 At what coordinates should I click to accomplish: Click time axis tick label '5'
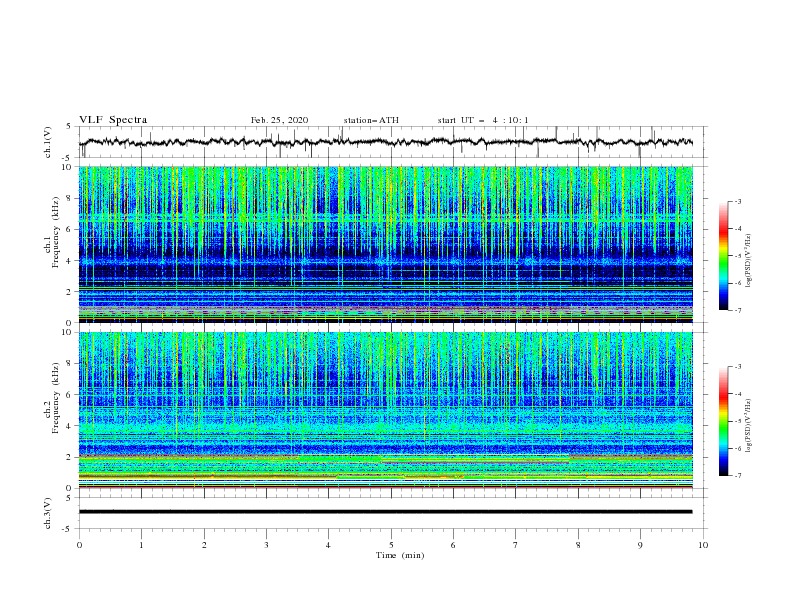tap(391, 545)
